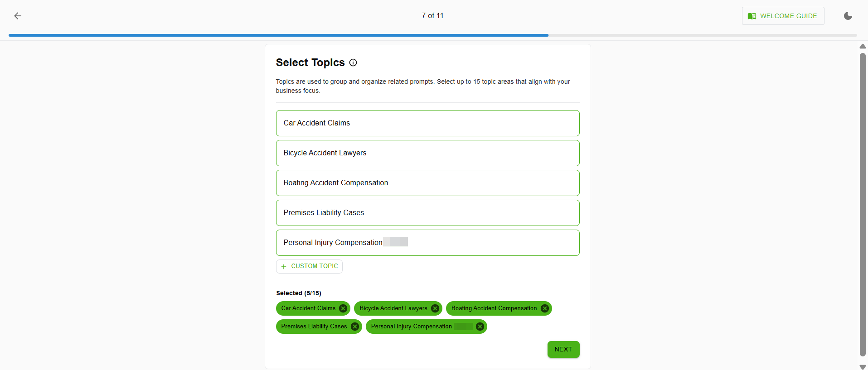868x370 pixels.
Task: Click the Bicycle Accident Lawyers topic card
Action: click(x=427, y=153)
